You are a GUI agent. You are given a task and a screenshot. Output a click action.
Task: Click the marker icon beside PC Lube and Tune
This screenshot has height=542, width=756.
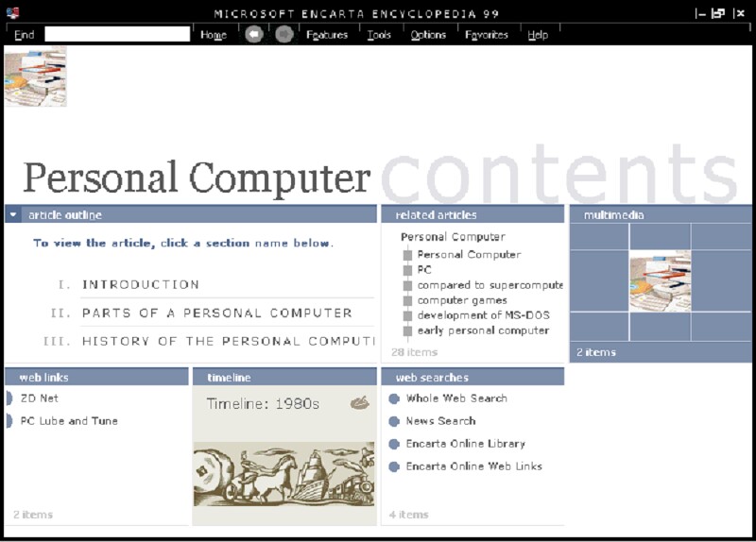point(9,421)
